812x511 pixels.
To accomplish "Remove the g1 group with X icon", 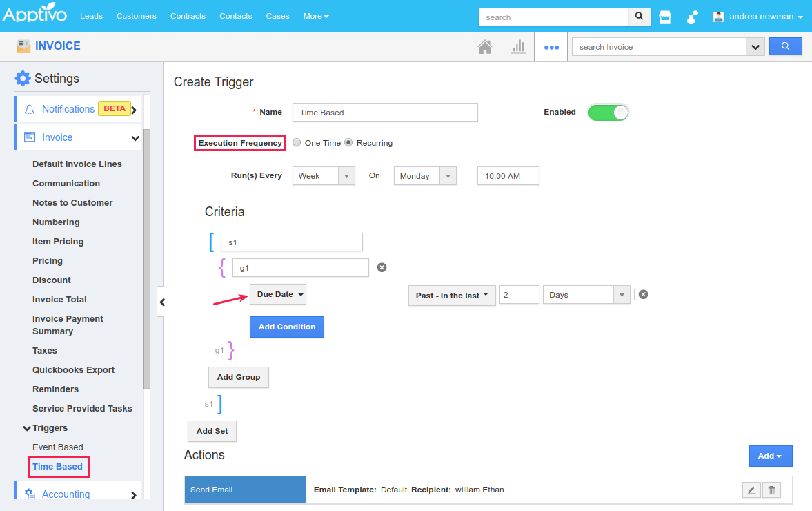I will click(382, 267).
